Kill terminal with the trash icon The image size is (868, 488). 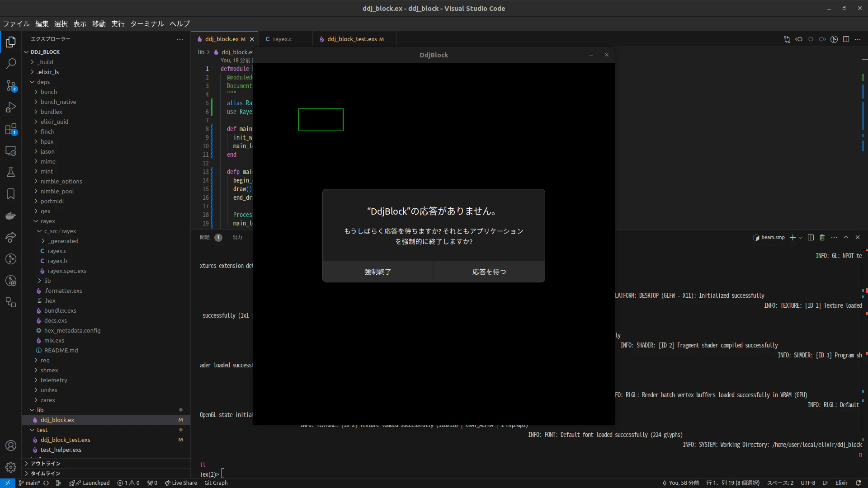tap(822, 238)
